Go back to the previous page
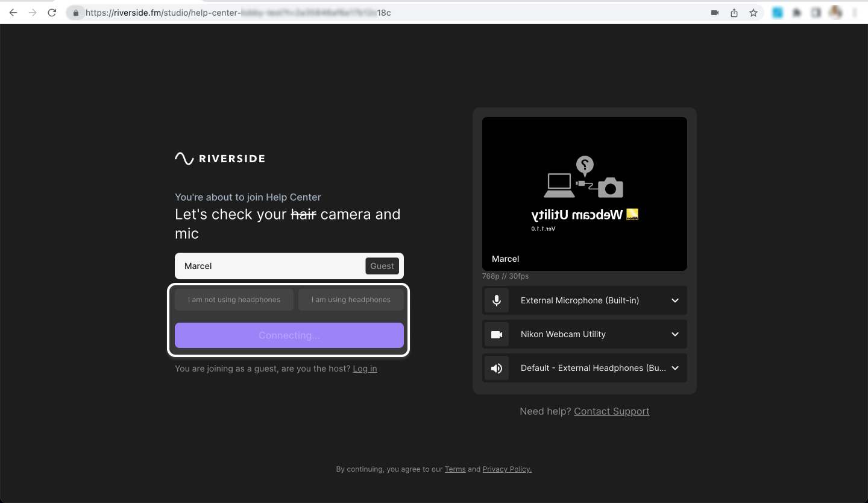868x503 pixels. [13, 13]
